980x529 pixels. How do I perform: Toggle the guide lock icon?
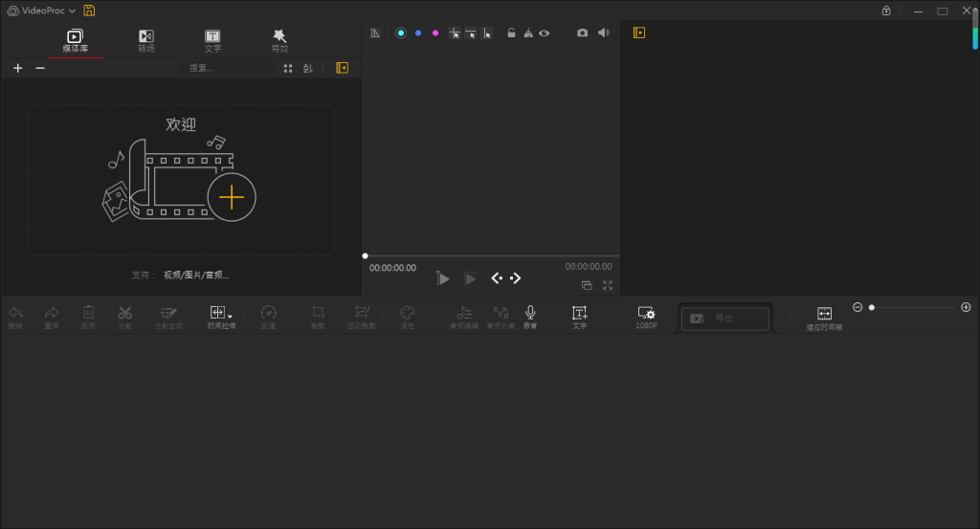coord(511,33)
